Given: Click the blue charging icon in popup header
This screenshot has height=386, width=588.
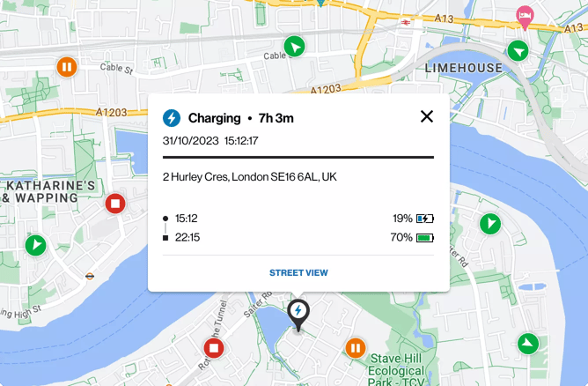Looking at the screenshot, I should (173, 117).
